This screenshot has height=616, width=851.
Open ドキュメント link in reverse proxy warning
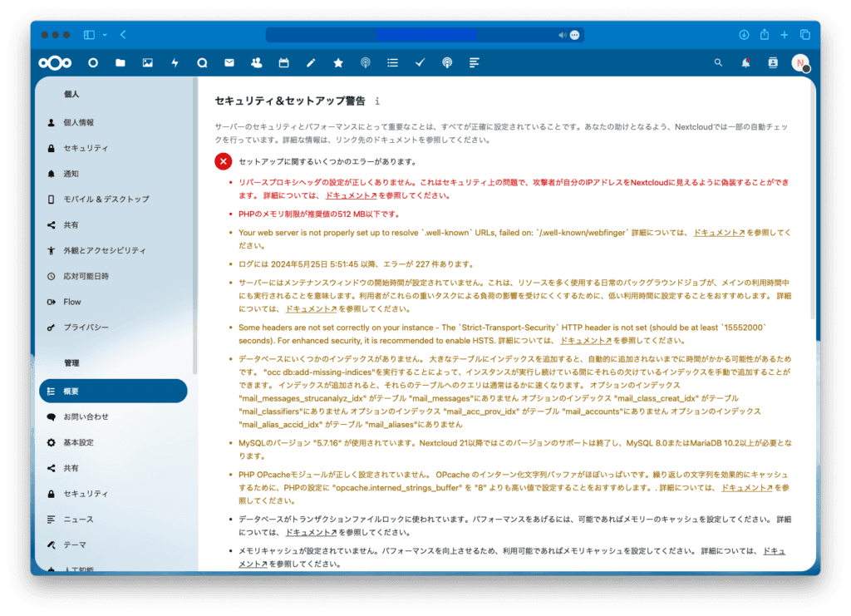pos(347,196)
